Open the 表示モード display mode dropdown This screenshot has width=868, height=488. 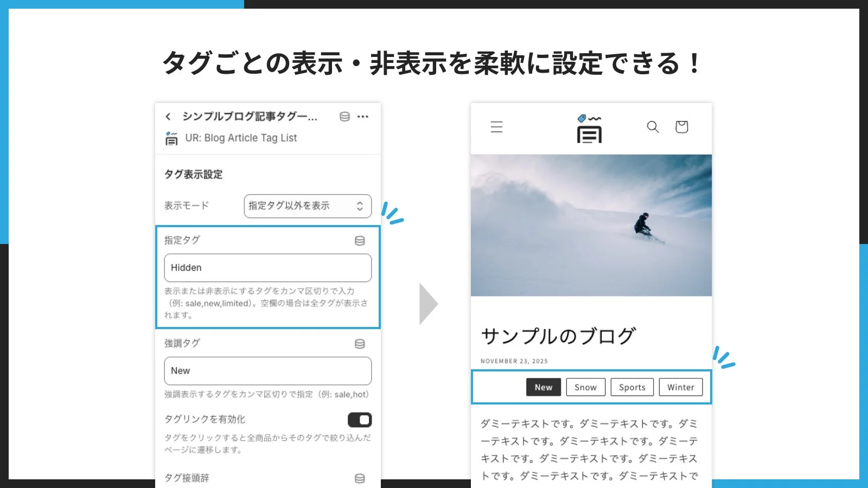(307, 206)
